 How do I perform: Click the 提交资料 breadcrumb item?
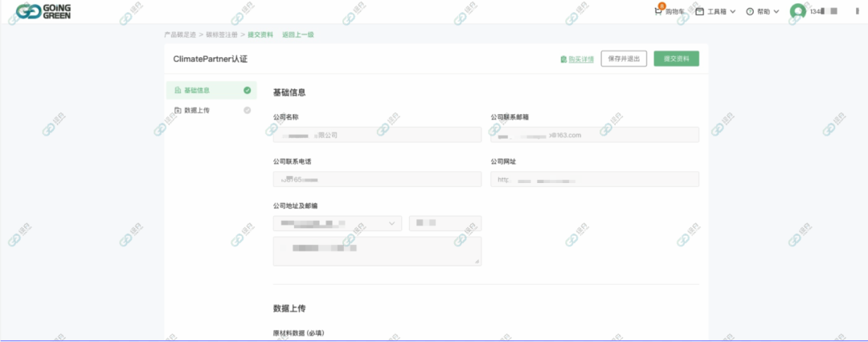coord(260,35)
